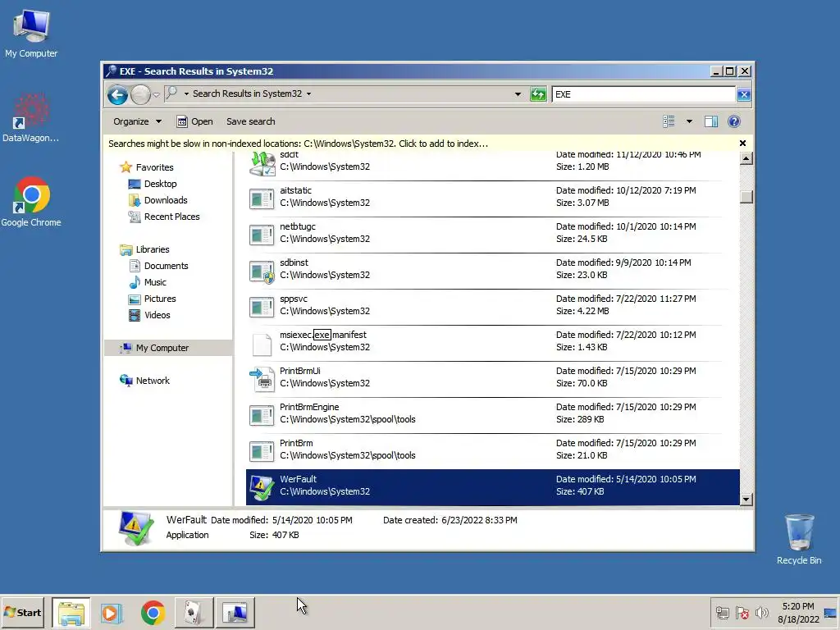Open Recent Places in navigation pane
The image size is (840, 630).
click(x=171, y=217)
